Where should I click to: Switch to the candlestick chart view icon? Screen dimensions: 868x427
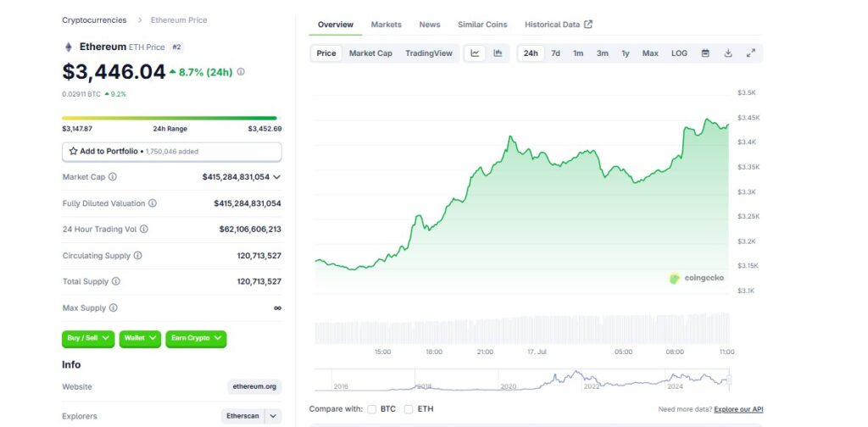pyautogui.click(x=498, y=53)
